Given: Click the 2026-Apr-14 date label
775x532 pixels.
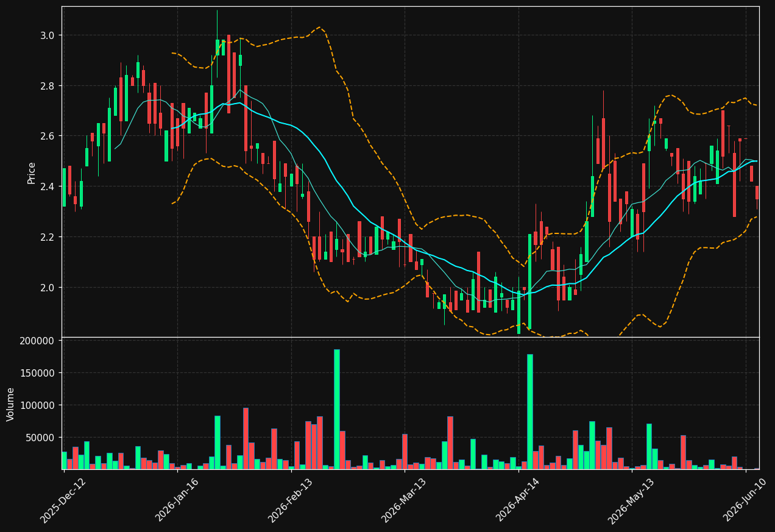Looking at the screenshot, I should pyautogui.click(x=517, y=500).
